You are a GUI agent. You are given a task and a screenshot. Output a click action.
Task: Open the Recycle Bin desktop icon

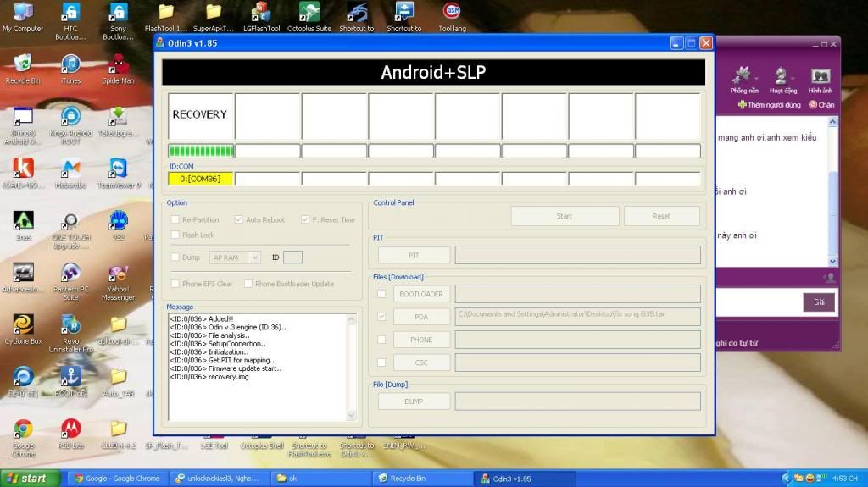click(23, 69)
